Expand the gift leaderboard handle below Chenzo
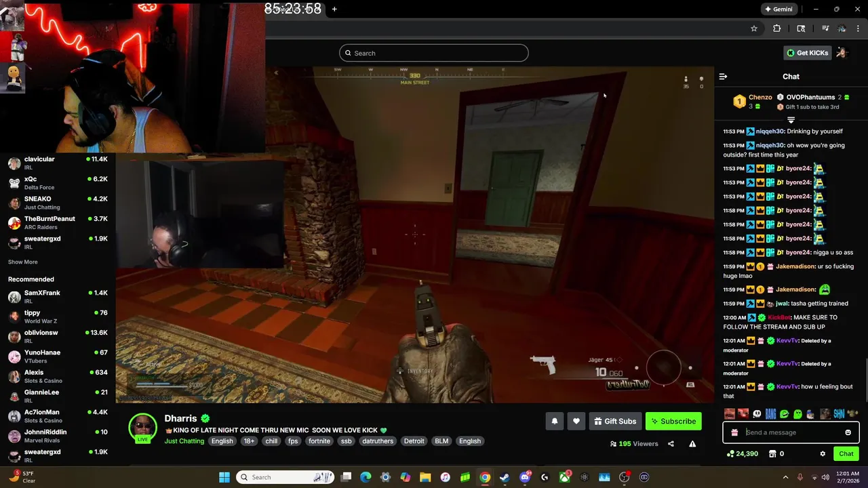The width and height of the screenshot is (868, 488). [x=791, y=120]
